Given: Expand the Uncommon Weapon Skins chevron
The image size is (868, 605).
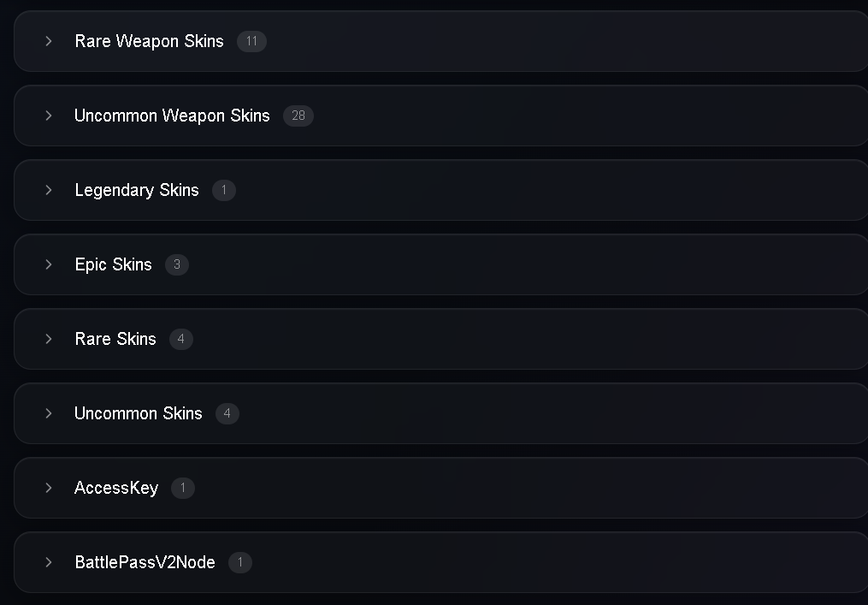Looking at the screenshot, I should pyautogui.click(x=49, y=116).
